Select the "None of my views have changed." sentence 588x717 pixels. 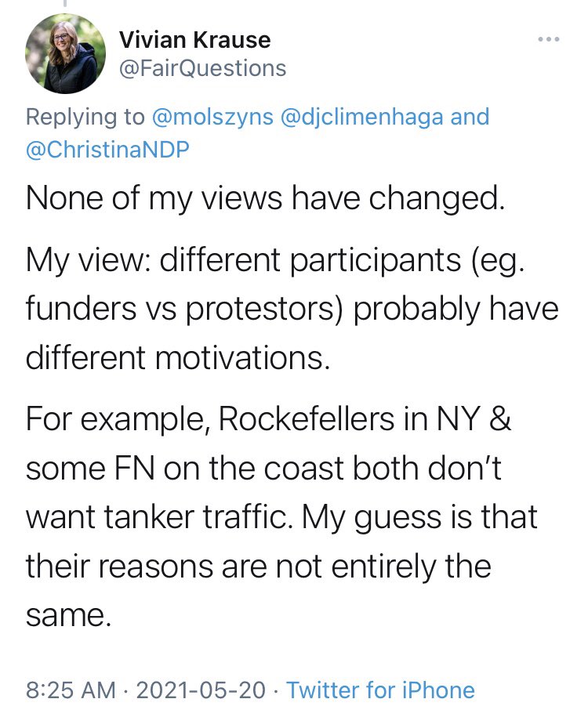(266, 198)
